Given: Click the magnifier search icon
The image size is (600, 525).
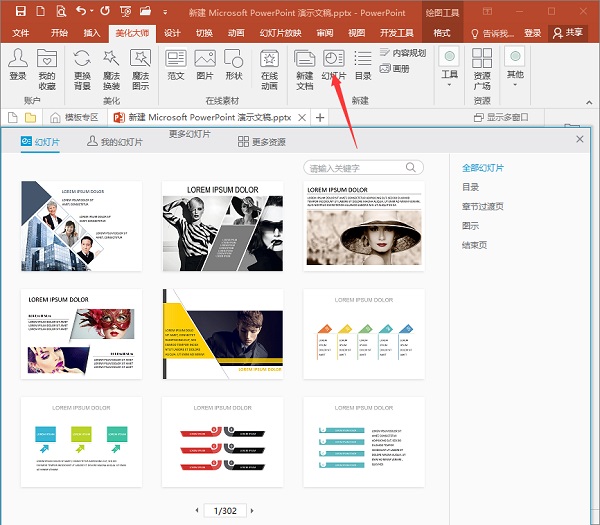Looking at the screenshot, I should 411,167.
